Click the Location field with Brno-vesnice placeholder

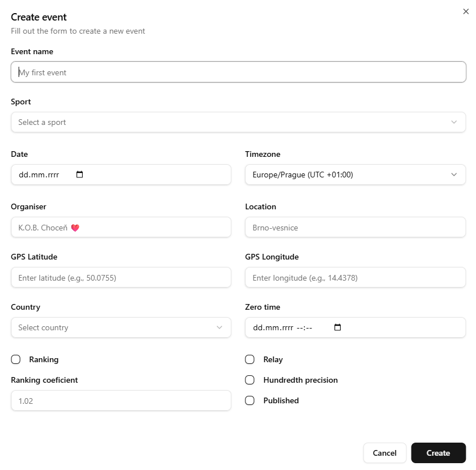[x=355, y=228]
